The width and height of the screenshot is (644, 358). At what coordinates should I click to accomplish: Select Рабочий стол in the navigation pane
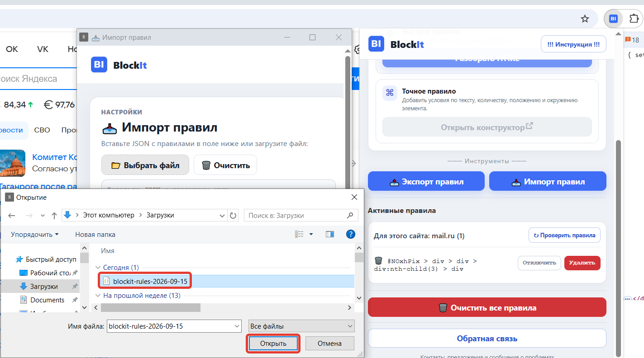[x=45, y=273]
